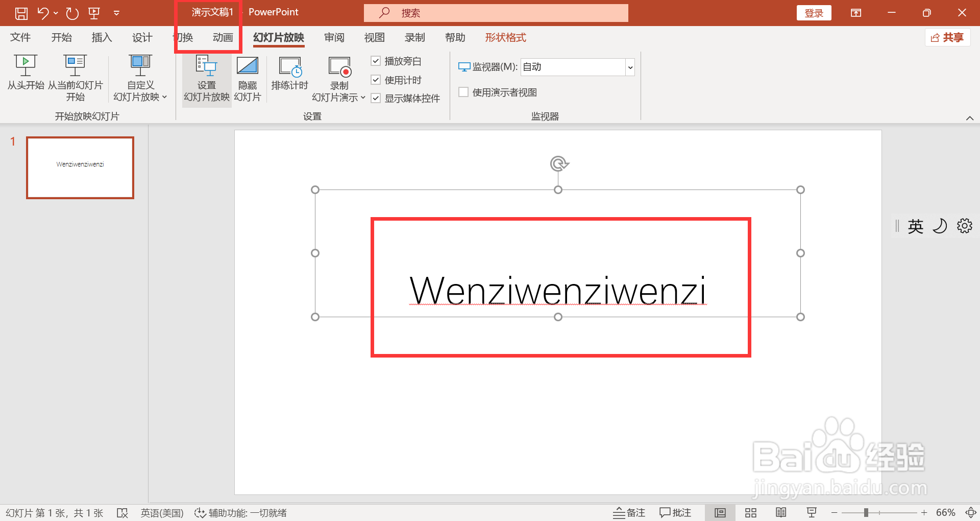Click the 搜索 search box

pyautogui.click(x=496, y=13)
